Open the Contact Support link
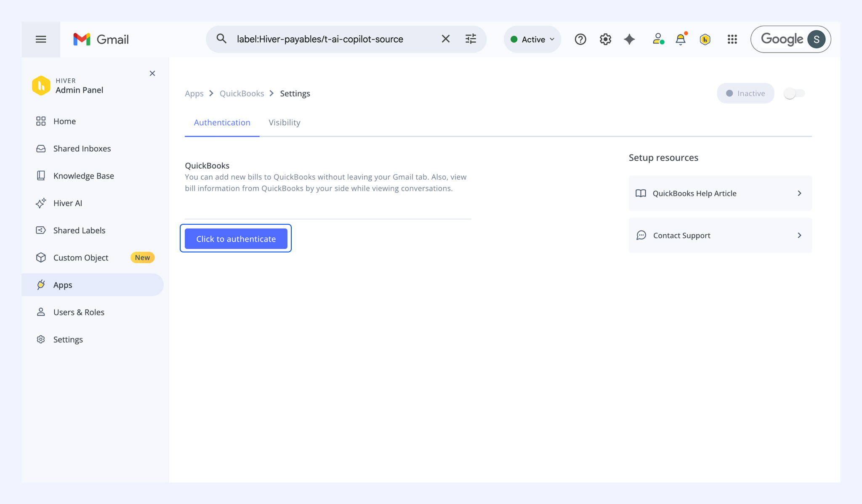Viewport: 862px width, 504px height. click(x=720, y=235)
